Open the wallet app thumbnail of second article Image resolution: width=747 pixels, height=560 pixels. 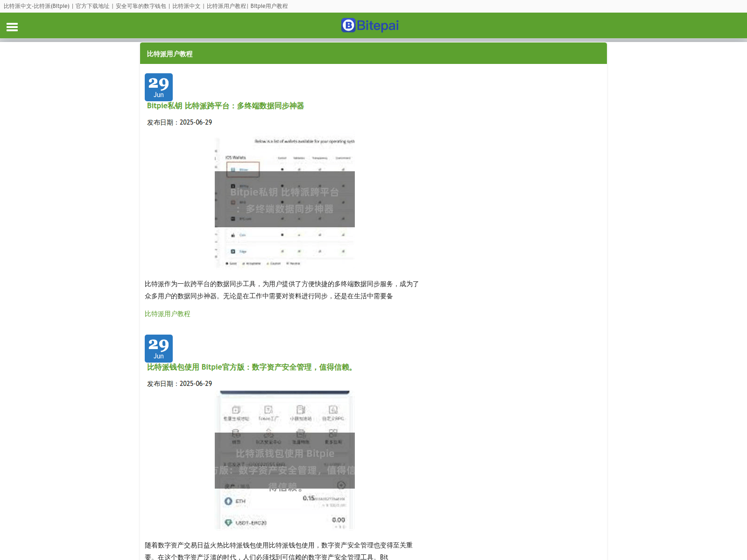285,461
